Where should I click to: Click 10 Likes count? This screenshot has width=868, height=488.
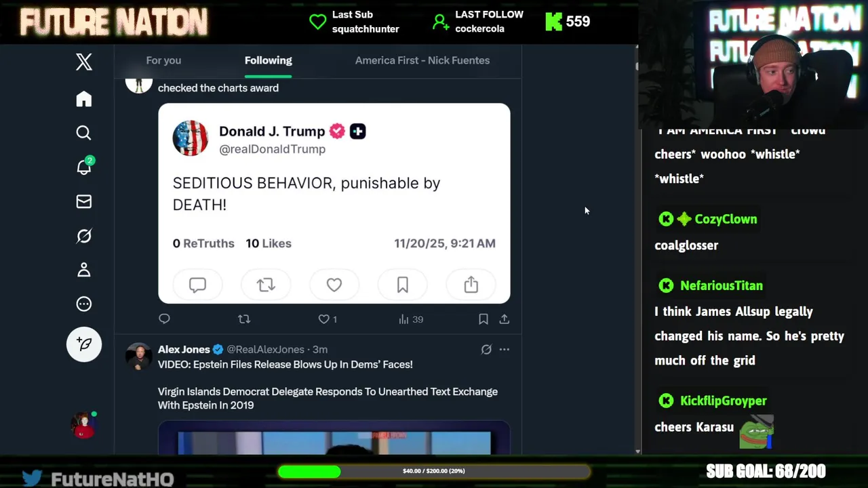269,243
